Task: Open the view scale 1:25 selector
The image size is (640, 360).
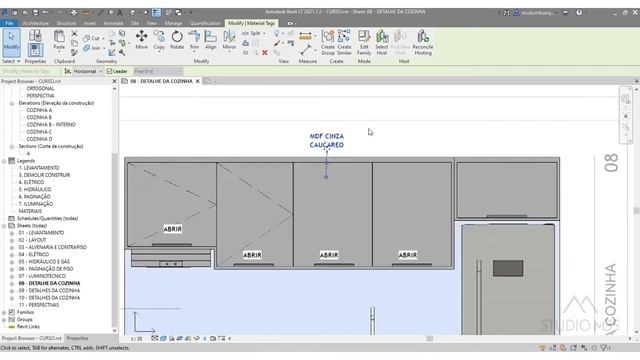Action: (x=136, y=339)
